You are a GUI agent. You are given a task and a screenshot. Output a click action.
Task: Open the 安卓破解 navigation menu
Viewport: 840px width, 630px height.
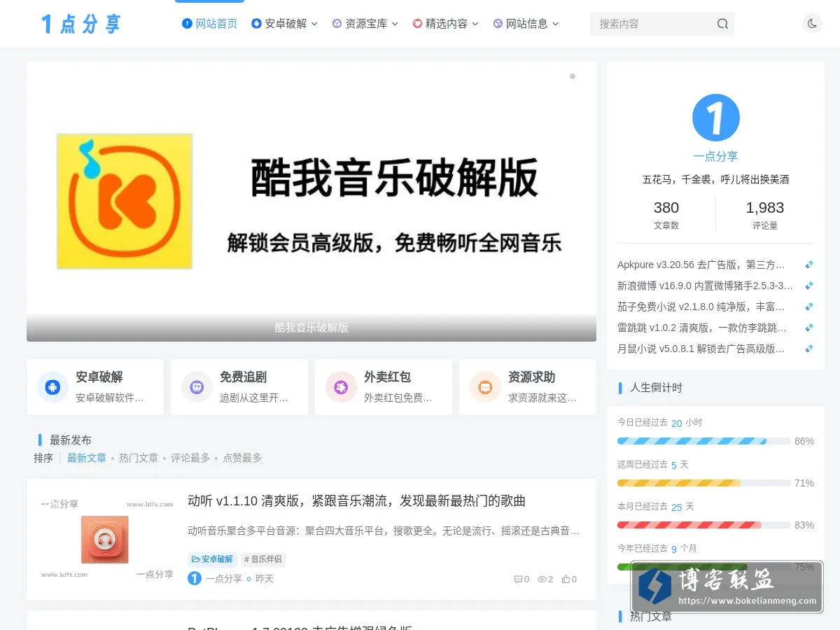click(285, 24)
